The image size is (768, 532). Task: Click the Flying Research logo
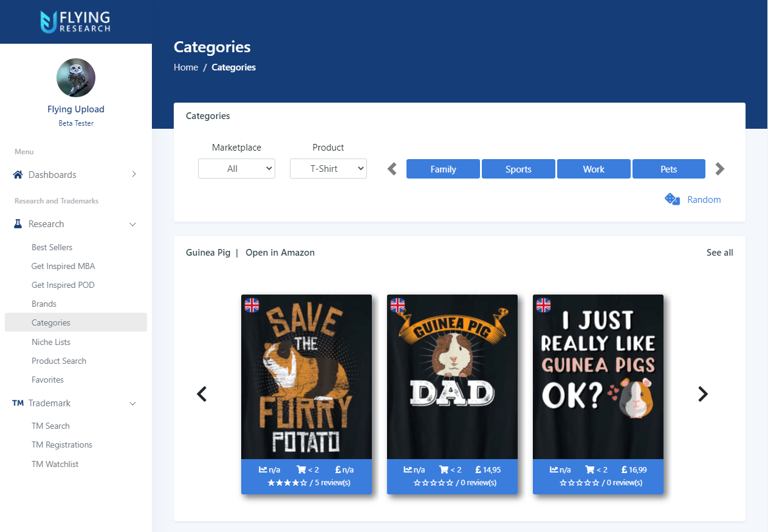pos(75,22)
